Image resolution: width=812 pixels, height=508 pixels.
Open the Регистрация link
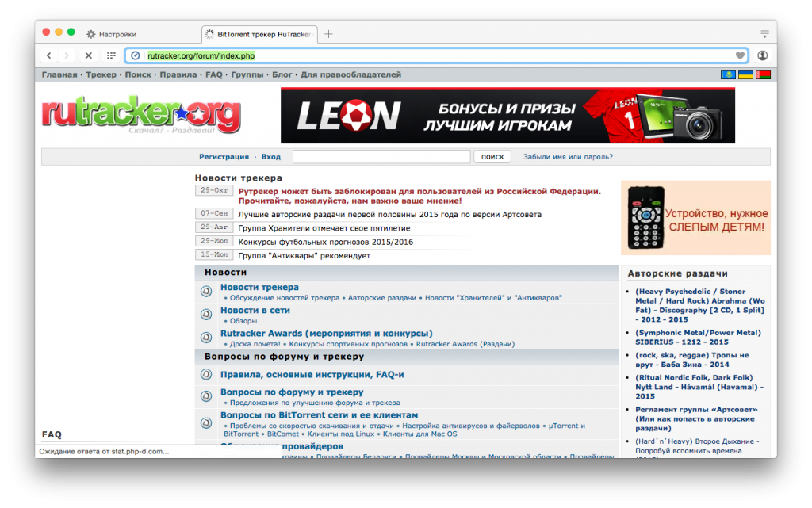[x=224, y=157]
